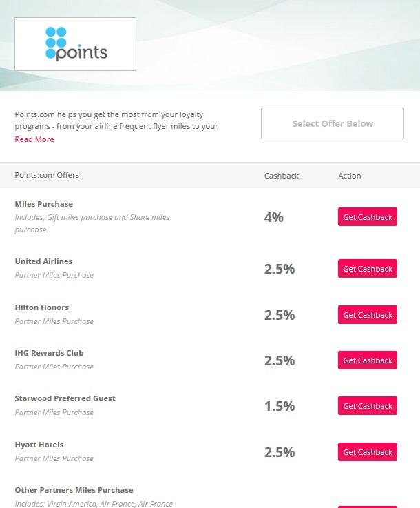Click the Select Offer Below button

pos(333,123)
